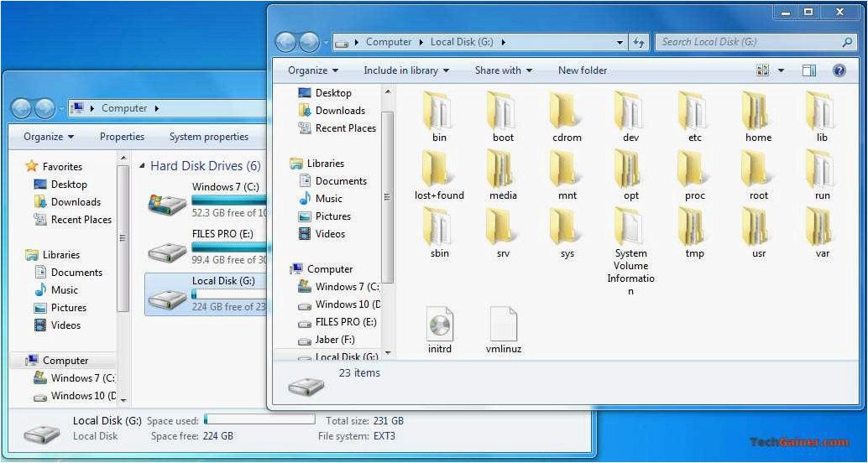The image size is (868, 463).
Task: Open the media folder
Action: click(503, 174)
